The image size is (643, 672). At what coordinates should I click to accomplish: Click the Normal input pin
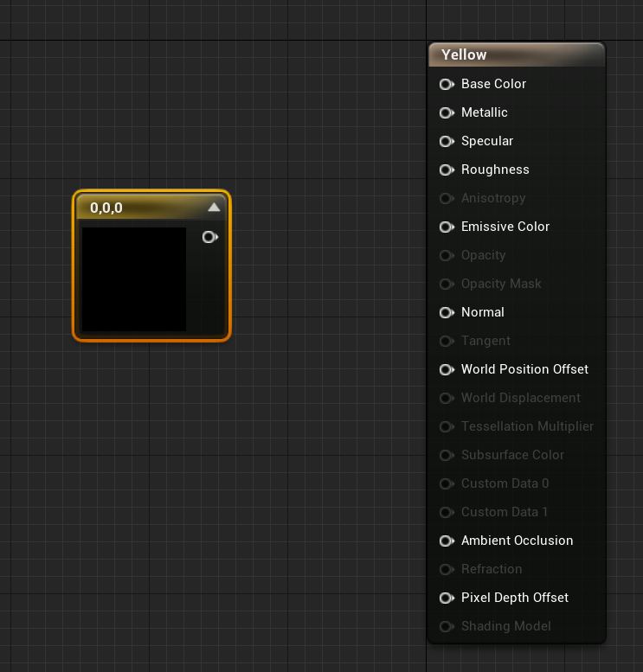point(447,312)
